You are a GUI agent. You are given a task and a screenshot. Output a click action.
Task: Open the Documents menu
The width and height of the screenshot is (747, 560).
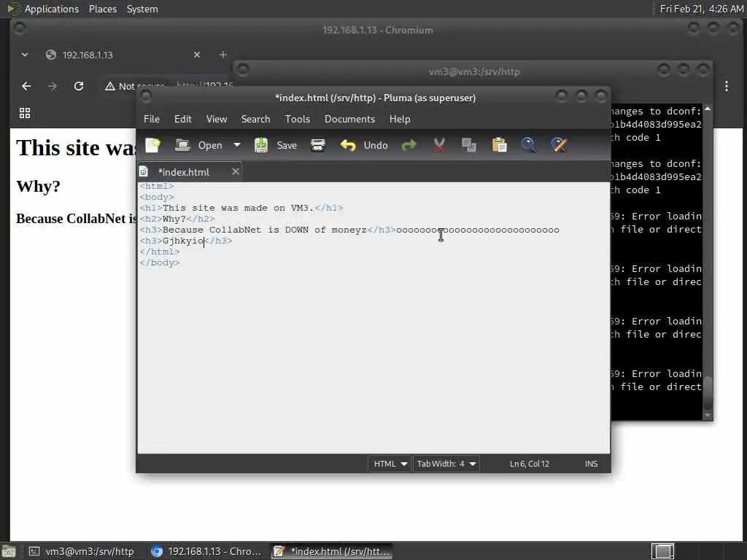point(349,119)
